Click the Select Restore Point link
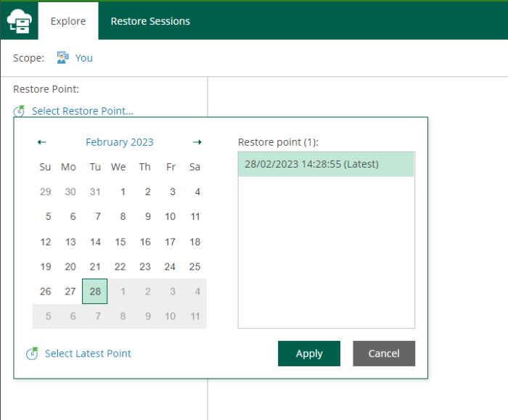This screenshot has height=420, width=508. click(x=83, y=111)
